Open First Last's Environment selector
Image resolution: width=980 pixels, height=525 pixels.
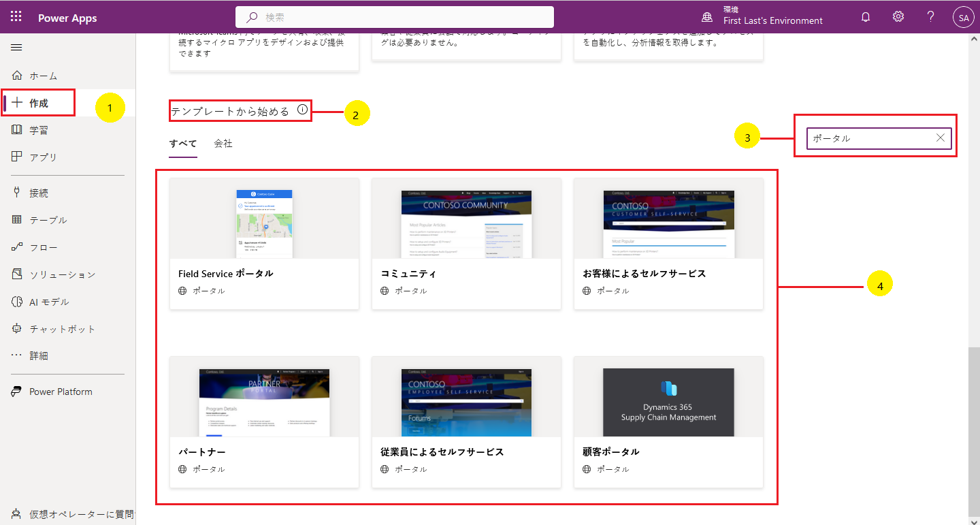click(773, 21)
